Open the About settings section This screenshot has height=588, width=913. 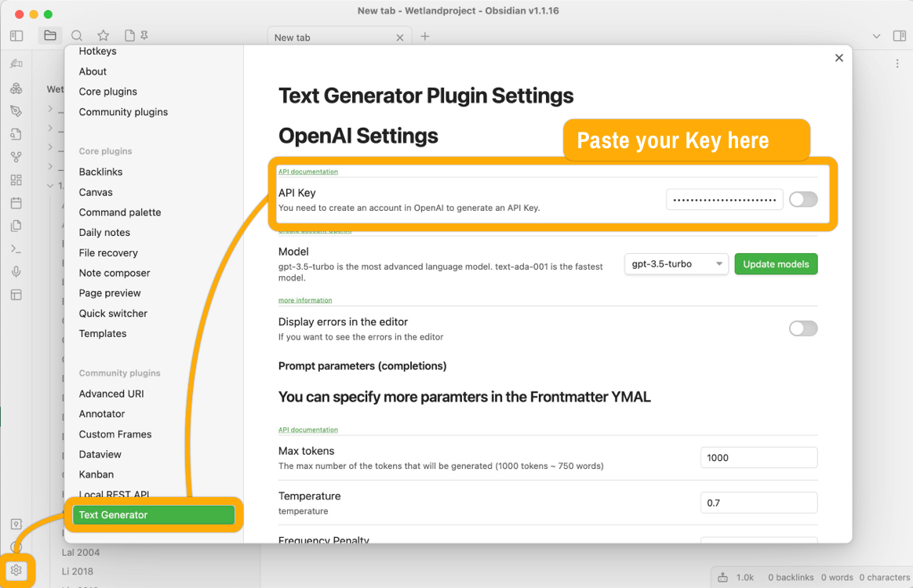pos(93,71)
